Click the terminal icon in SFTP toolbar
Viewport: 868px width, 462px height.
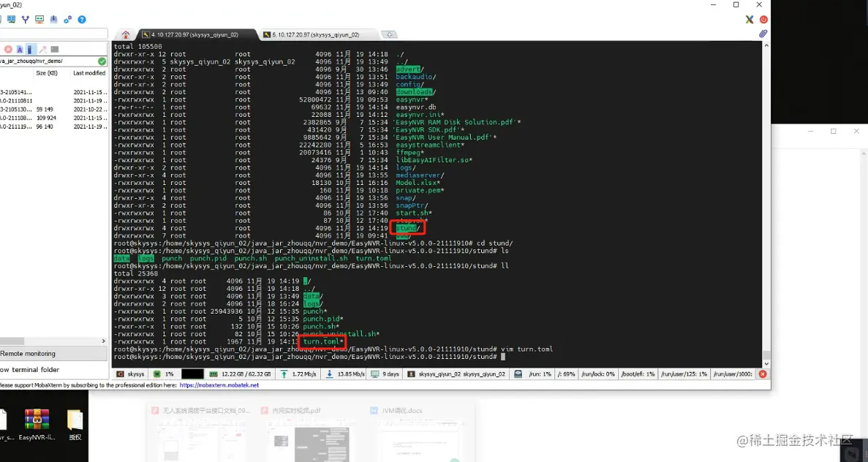tap(54, 49)
